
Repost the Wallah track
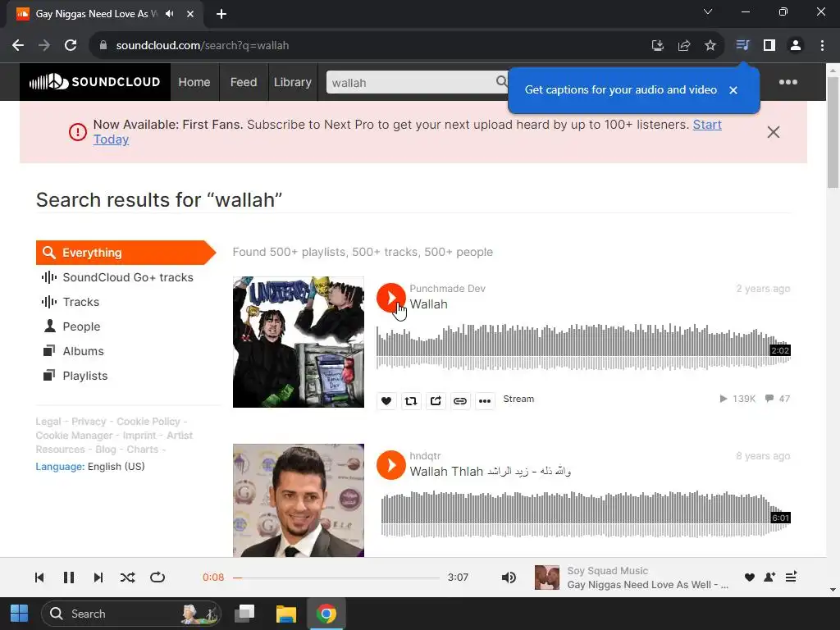411,400
